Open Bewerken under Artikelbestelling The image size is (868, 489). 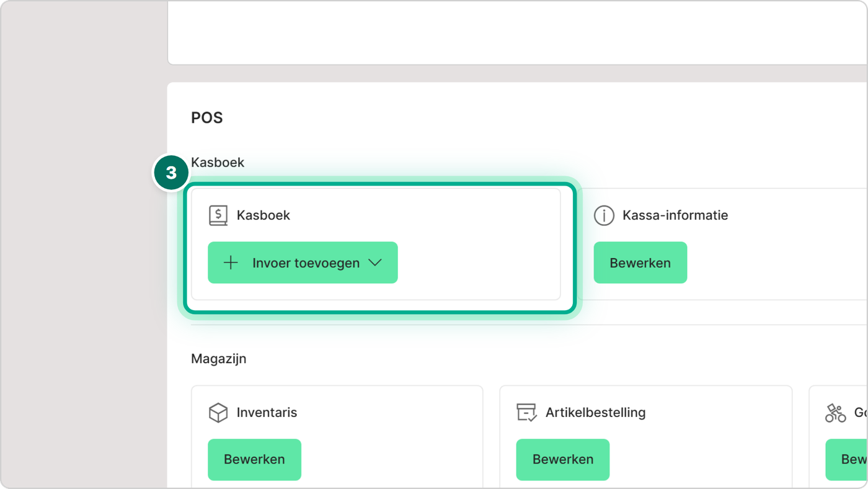pyautogui.click(x=563, y=460)
